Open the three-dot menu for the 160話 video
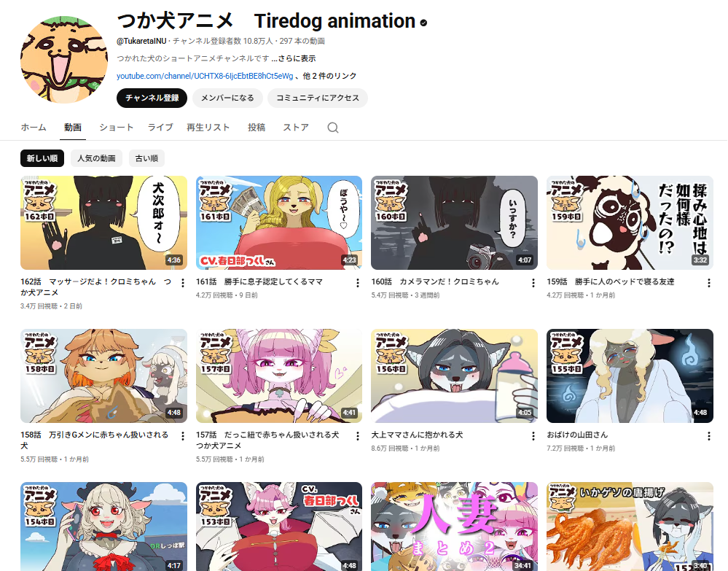 (x=533, y=282)
